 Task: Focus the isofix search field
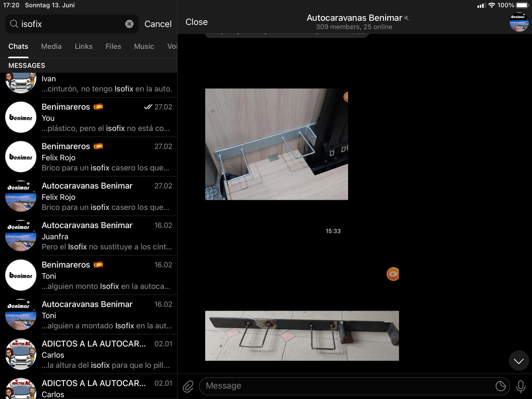pyautogui.click(x=72, y=24)
